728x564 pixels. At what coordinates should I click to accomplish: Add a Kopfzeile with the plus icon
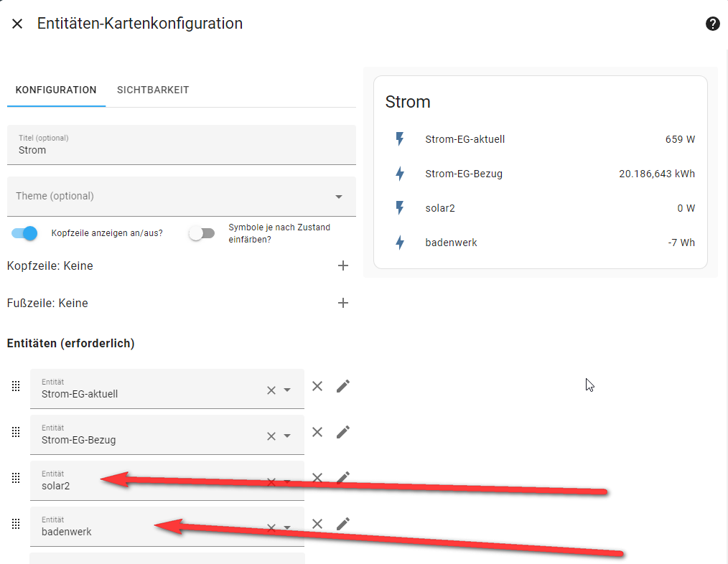tap(342, 265)
